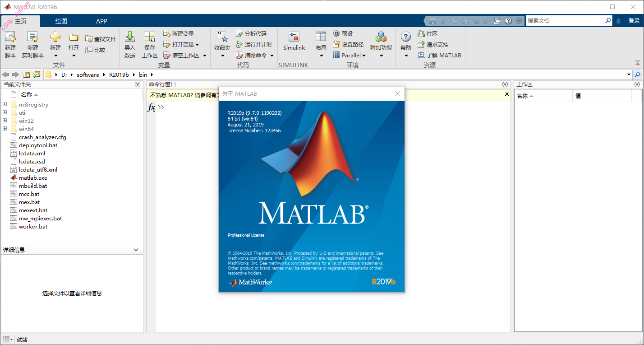This screenshot has height=345, width=644.
Task: Click the search icon in 搜索文档 box
Action: (x=608, y=21)
